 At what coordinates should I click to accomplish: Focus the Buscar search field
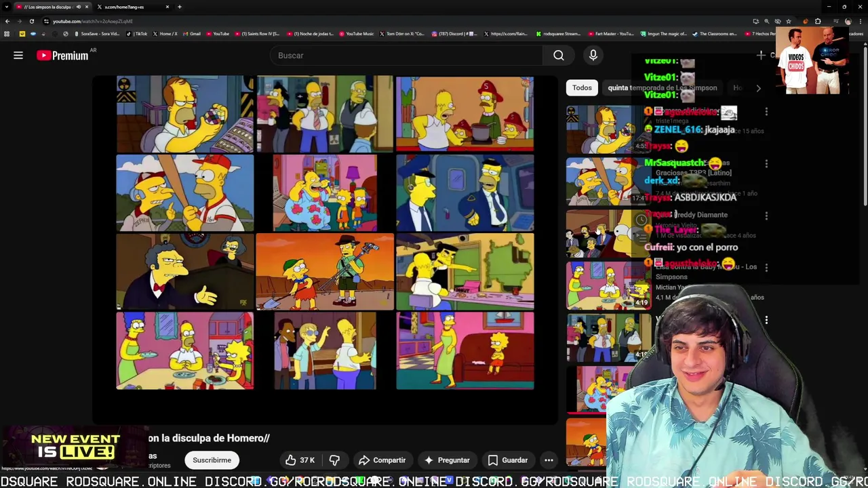(x=406, y=56)
